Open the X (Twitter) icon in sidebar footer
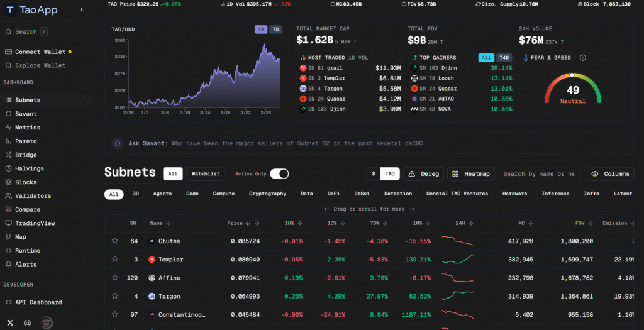The width and height of the screenshot is (644, 330). point(9,322)
